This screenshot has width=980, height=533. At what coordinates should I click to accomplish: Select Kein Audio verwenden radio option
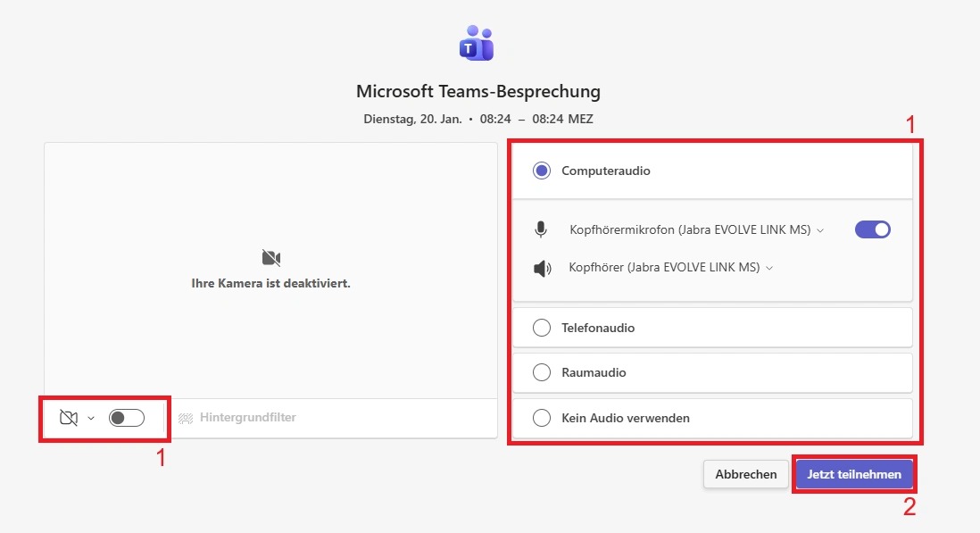point(542,418)
